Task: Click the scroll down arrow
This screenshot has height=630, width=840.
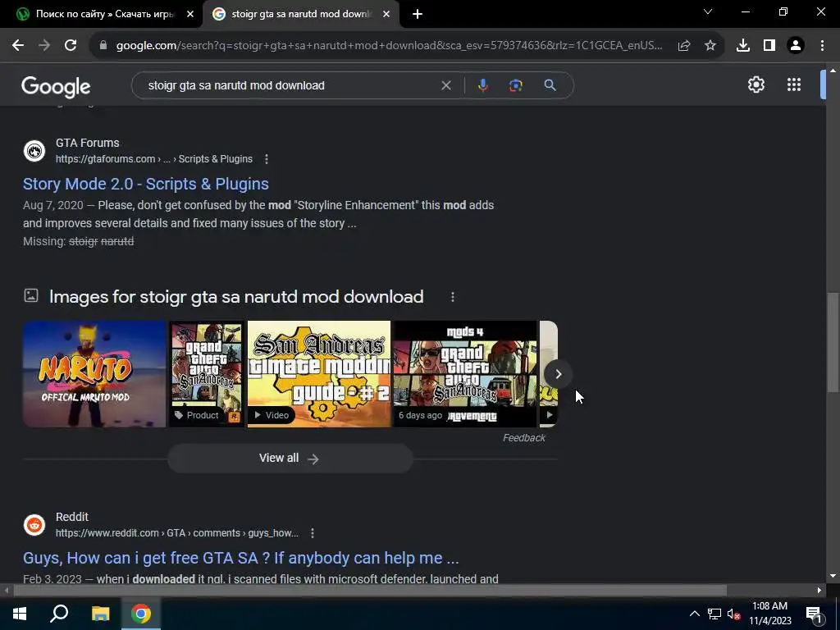Action: coord(833,576)
